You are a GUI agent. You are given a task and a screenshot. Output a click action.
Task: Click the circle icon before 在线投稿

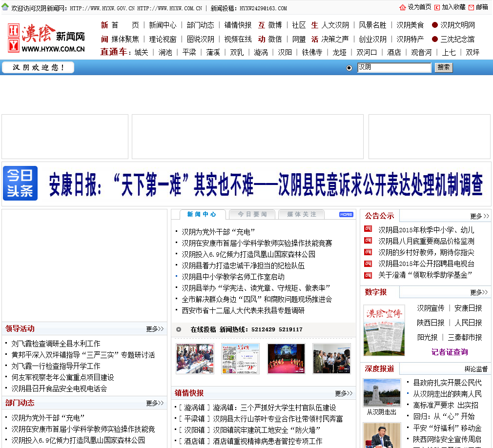179,329
